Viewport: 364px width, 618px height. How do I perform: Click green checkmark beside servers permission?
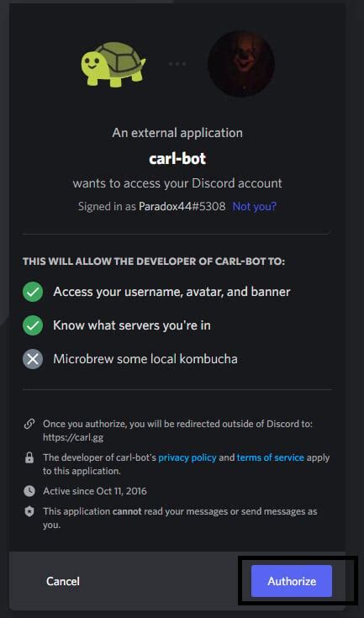33,325
